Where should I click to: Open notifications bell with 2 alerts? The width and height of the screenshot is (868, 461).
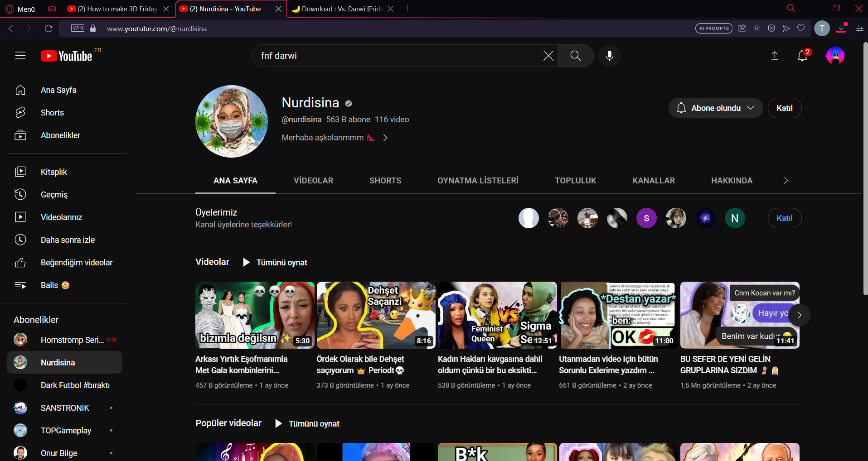(803, 56)
